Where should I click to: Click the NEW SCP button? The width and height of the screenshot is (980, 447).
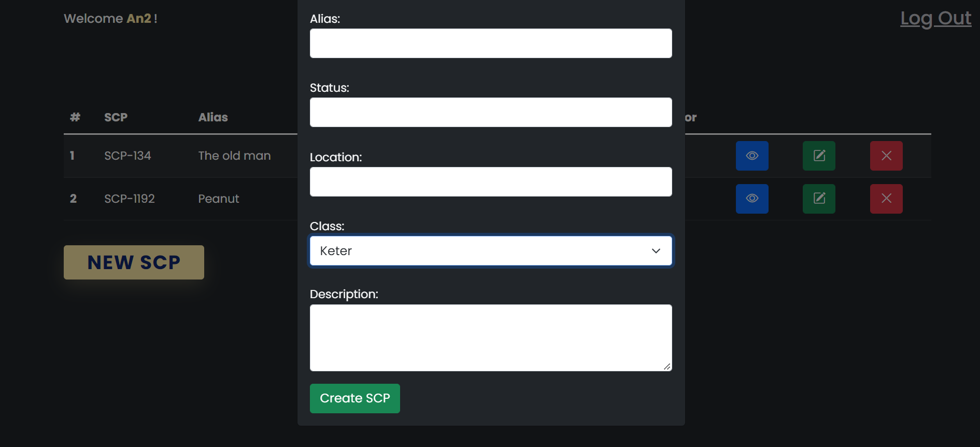point(134,262)
